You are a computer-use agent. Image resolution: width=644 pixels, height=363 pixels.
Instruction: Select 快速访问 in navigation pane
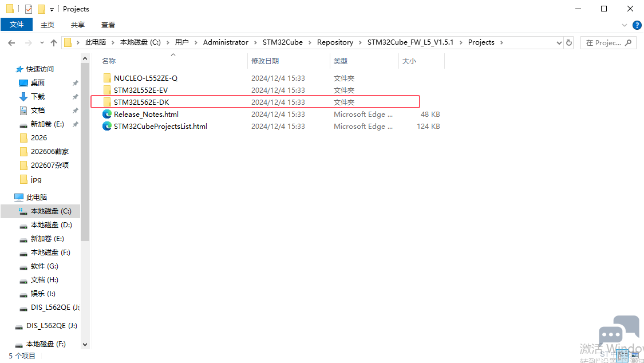(40, 69)
